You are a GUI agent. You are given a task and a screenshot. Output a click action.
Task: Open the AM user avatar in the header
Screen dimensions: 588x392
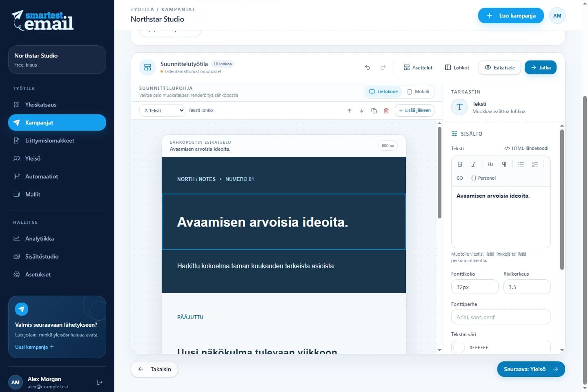click(x=557, y=16)
